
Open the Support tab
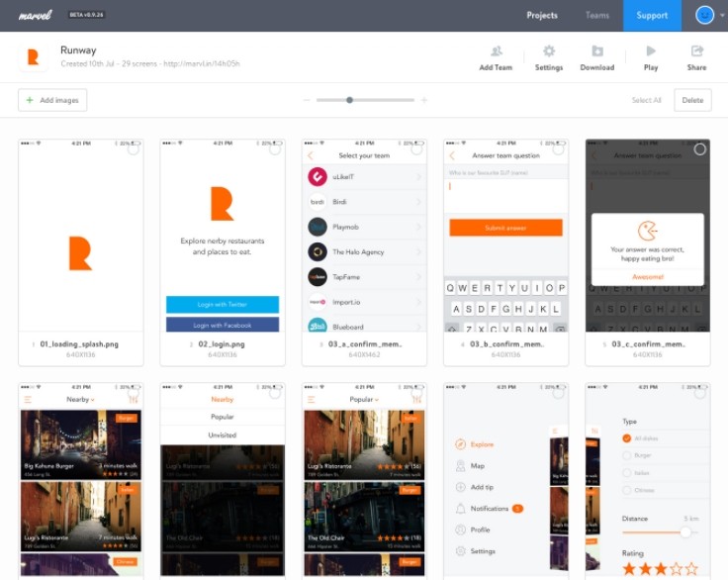tap(652, 15)
